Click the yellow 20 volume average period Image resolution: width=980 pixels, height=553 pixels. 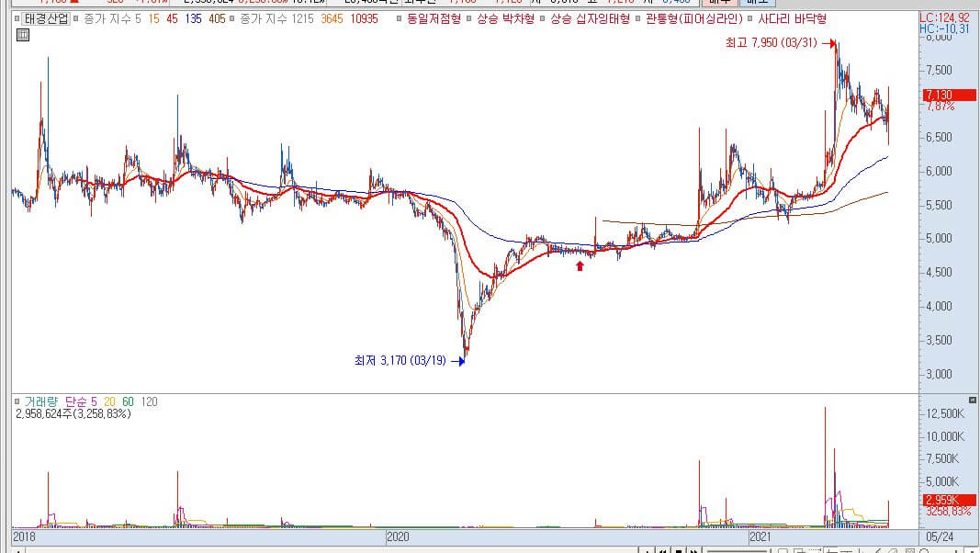click(x=110, y=401)
